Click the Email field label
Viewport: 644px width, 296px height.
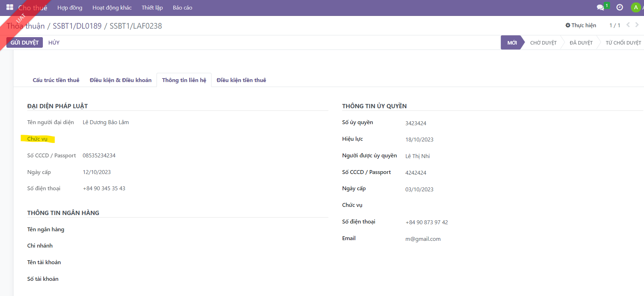[349, 238]
